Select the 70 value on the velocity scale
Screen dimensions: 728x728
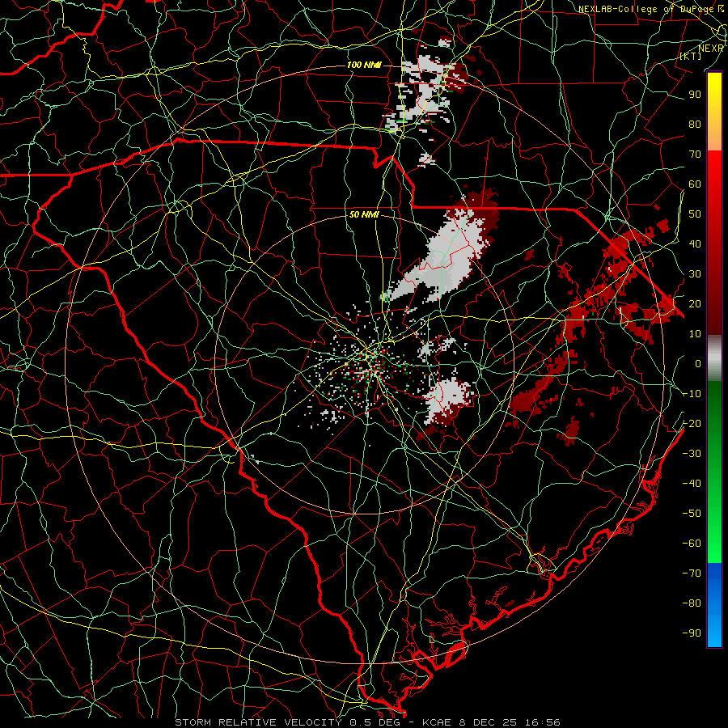695,154
